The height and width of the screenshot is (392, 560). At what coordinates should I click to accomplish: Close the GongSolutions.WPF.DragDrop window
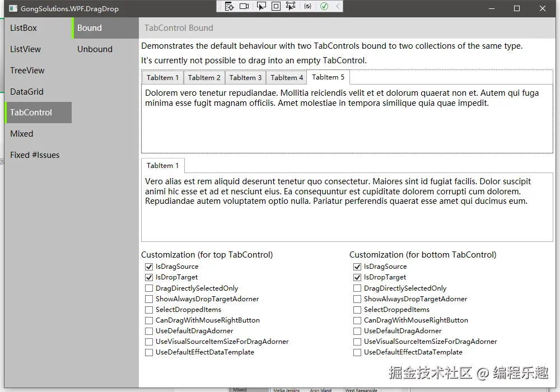pos(543,8)
